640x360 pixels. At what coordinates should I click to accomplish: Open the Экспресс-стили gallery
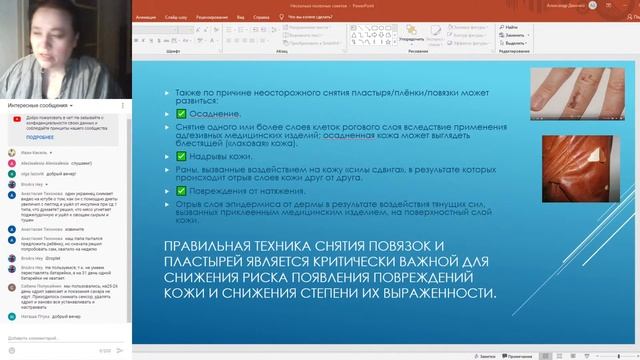(x=436, y=35)
